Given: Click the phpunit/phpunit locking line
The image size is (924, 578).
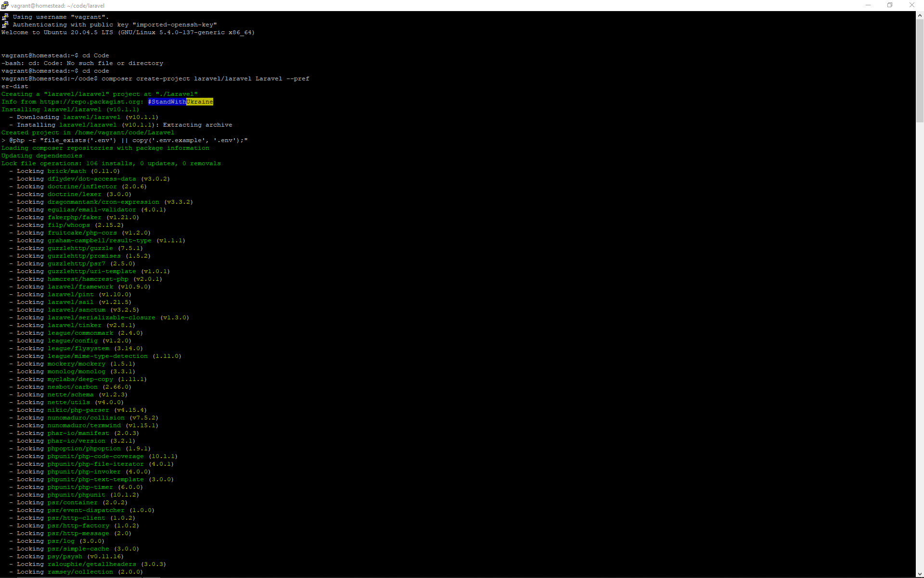Looking at the screenshot, I should [x=76, y=495].
